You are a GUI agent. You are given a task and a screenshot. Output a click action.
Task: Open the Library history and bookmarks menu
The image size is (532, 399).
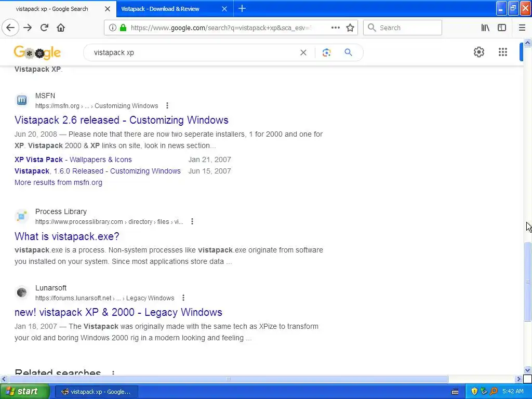(x=485, y=28)
